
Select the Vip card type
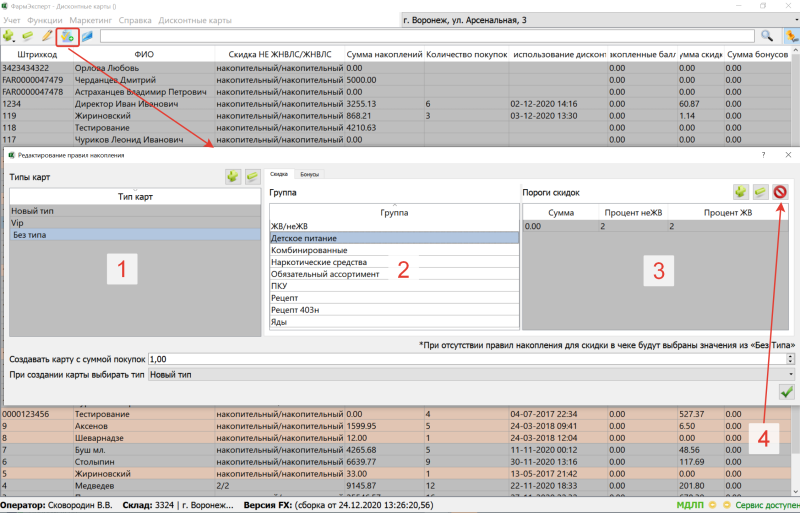point(18,223)
